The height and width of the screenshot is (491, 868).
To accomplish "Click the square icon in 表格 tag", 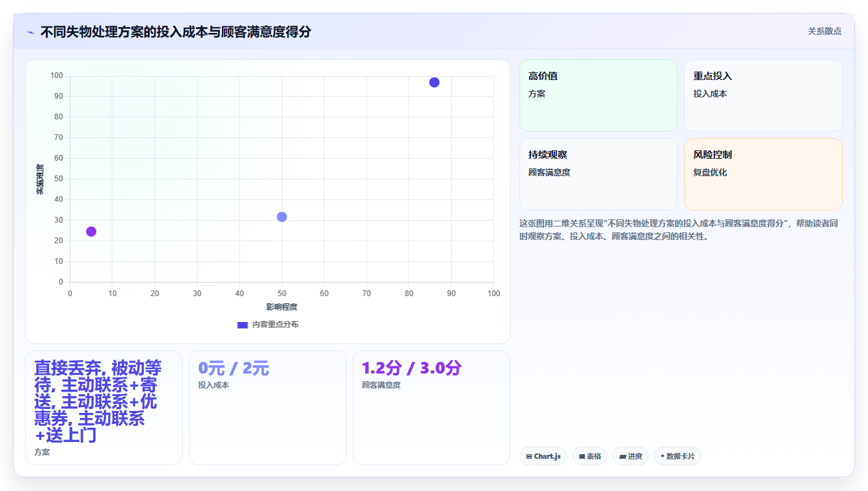I will (x=582, y=456).
